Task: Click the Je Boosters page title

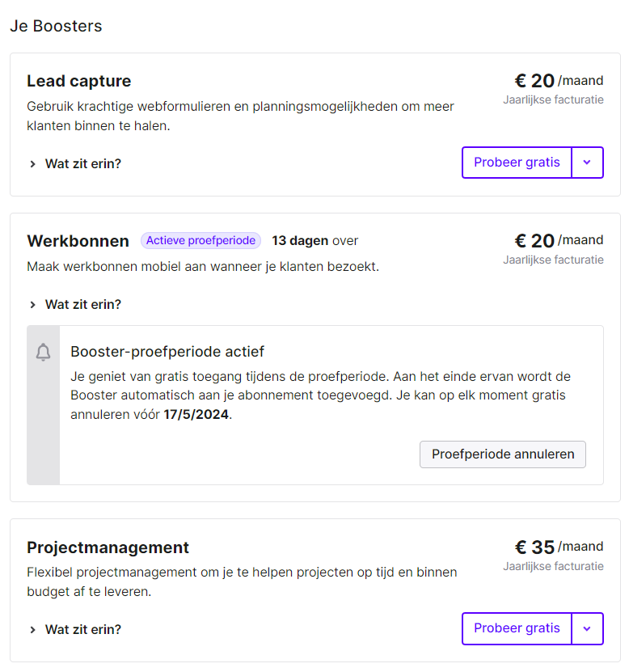Action: (x=56, y=26)
